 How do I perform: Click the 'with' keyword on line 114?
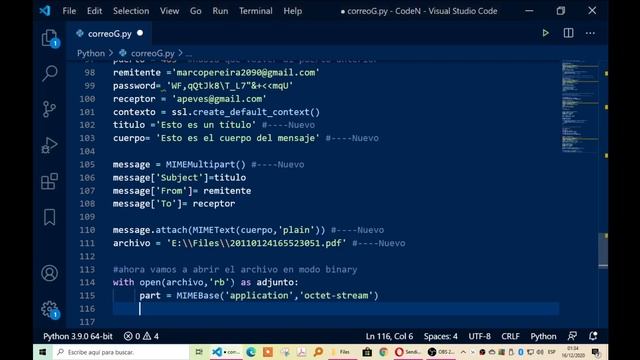tap(124, 282)
